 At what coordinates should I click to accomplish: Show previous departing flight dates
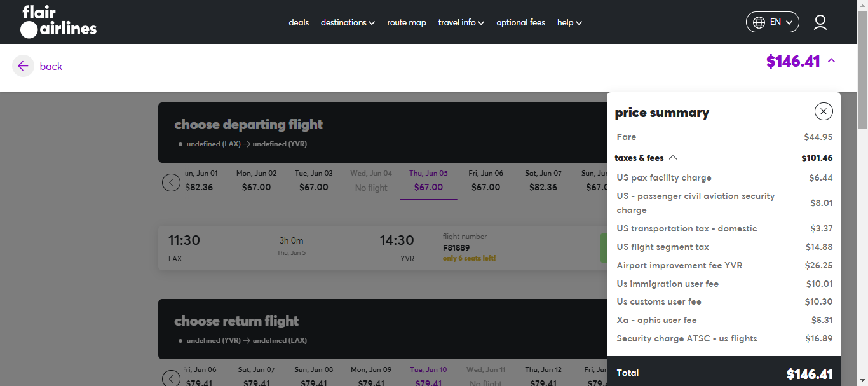pos(171,183)
